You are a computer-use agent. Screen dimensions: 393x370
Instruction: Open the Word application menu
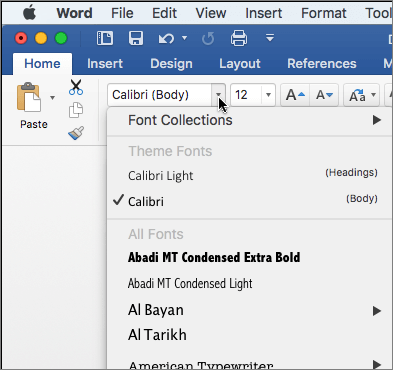[74, 13]
